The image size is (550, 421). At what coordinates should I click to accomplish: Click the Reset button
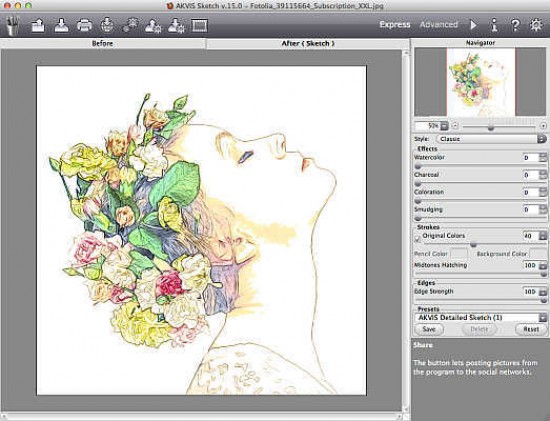(x=531, y=329)
